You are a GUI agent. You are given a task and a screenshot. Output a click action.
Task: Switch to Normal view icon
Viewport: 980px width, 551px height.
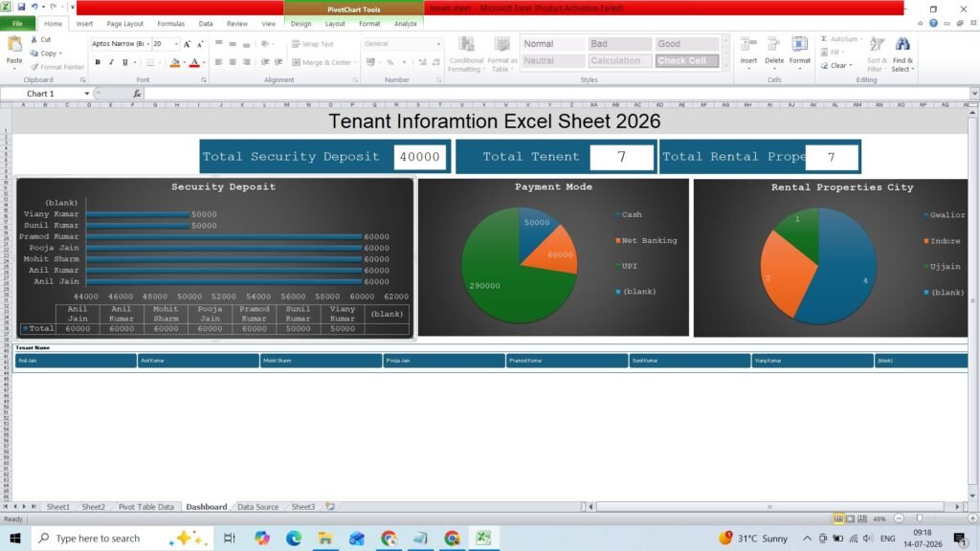pos(838,518)
